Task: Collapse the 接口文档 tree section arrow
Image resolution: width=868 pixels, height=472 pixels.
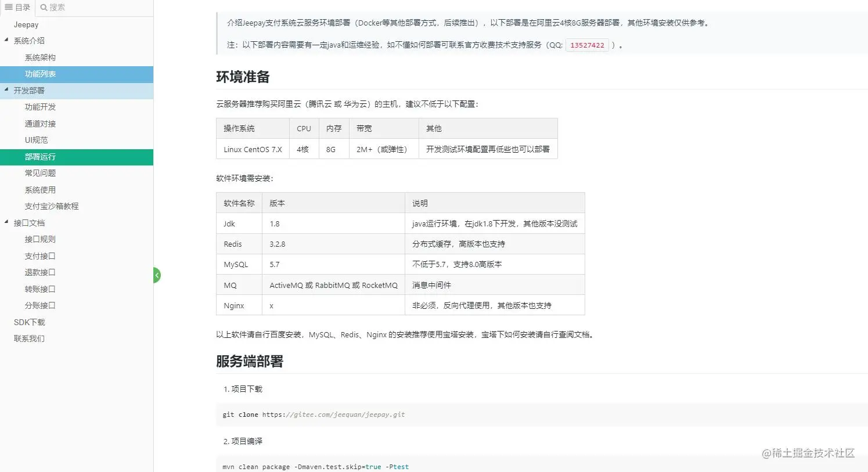Action: pyautogui.click(x=6, y=222)
